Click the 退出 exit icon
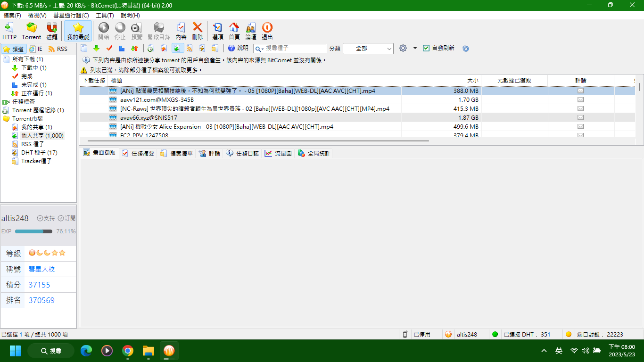 [267, 31]
